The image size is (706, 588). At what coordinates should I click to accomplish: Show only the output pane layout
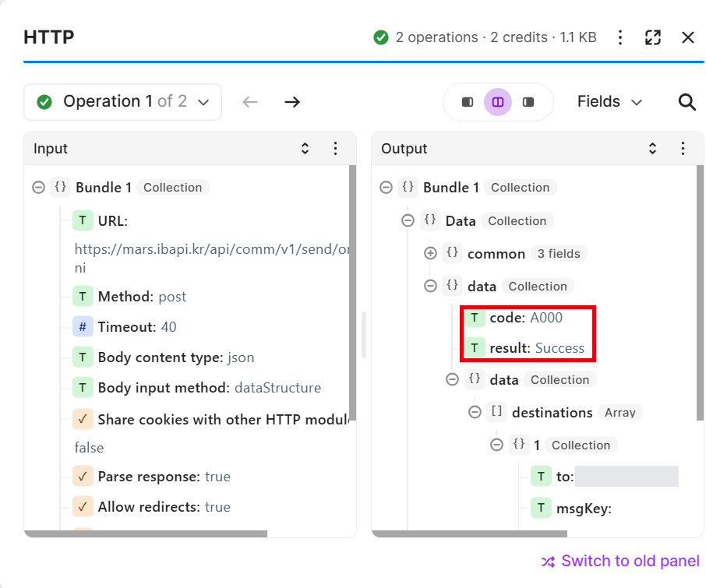pyautogui.click(x=528, y=102)
